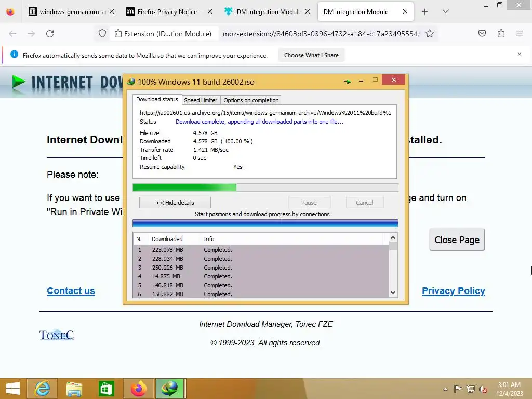
Task: Reload the current page
Action: [50, 34]
